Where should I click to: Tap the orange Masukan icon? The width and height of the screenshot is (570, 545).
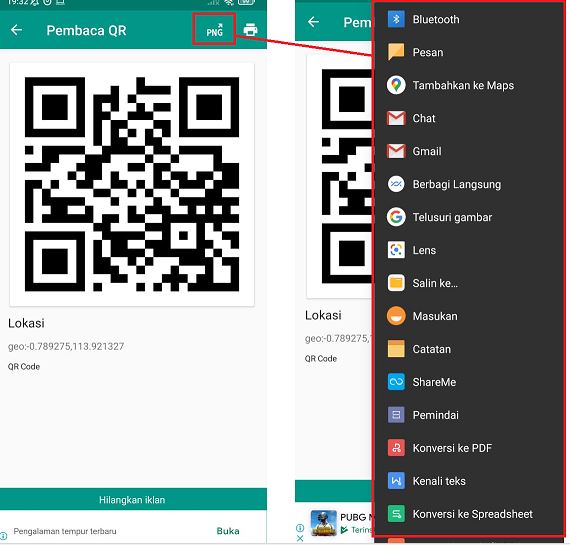396,316
